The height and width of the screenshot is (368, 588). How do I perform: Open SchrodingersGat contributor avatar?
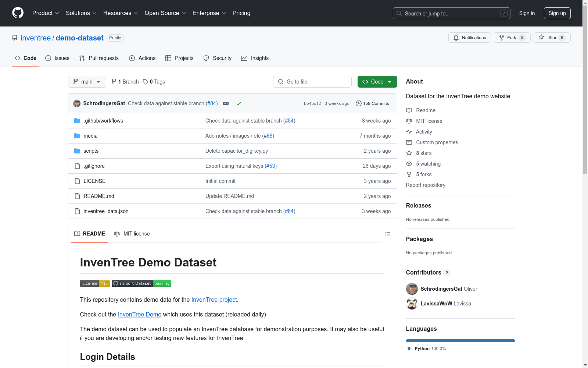412,289
